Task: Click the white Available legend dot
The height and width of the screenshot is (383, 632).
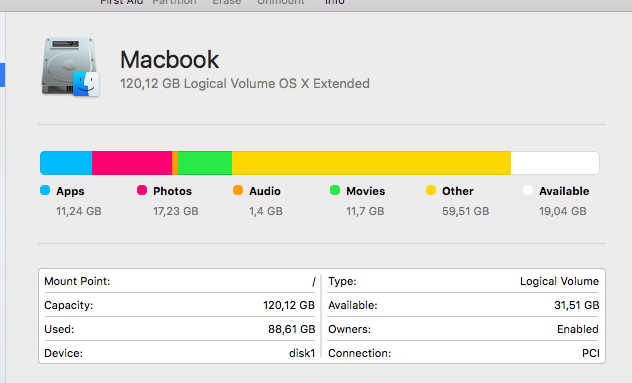Action: (x=528, y=190)
